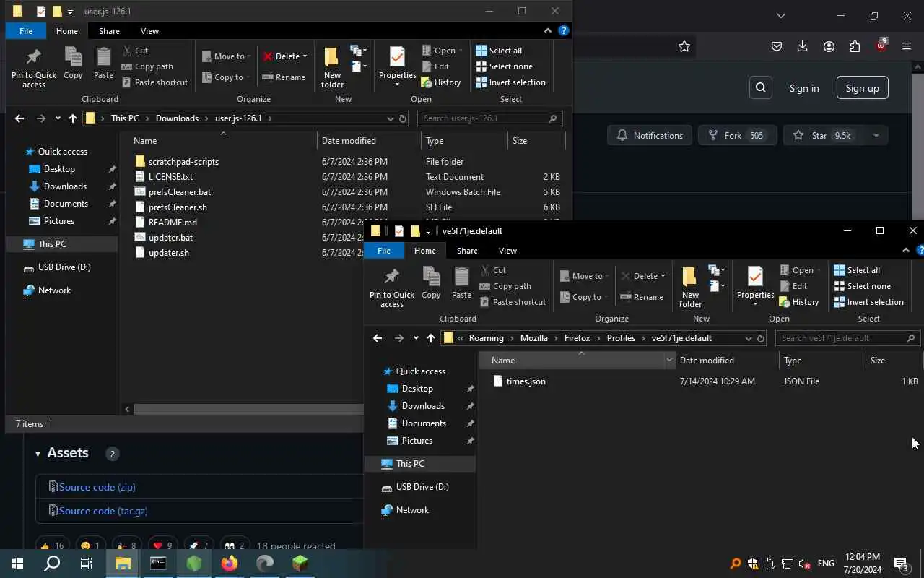Click the Firefox bookmark star icon
This screenshot has height=578, width=924.
[684, 46]
